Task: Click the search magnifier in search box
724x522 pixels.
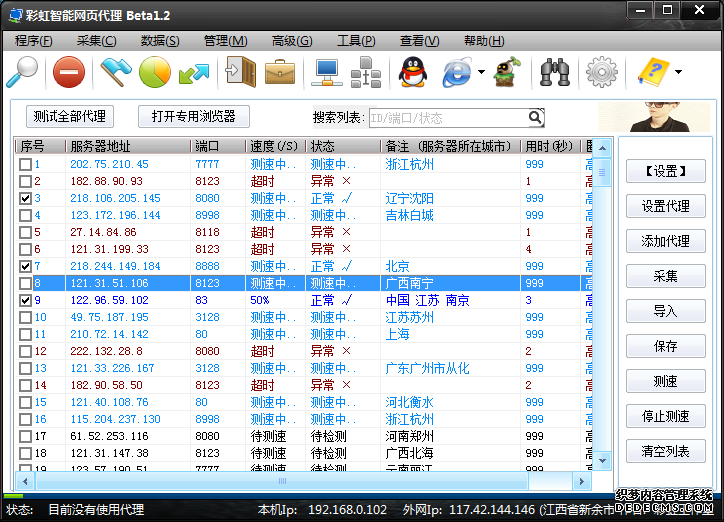Action: 535,117
